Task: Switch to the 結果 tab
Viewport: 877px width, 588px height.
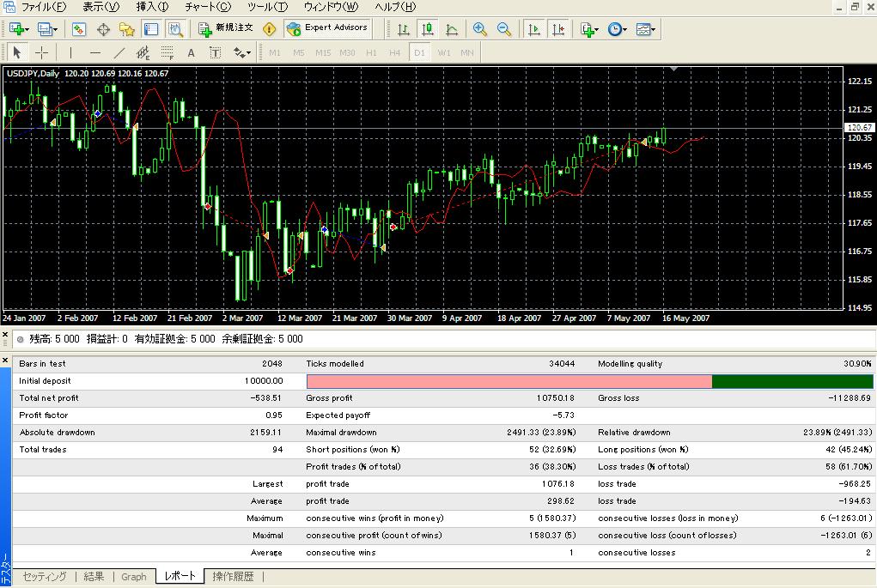Action: click(x=94, y=576)
